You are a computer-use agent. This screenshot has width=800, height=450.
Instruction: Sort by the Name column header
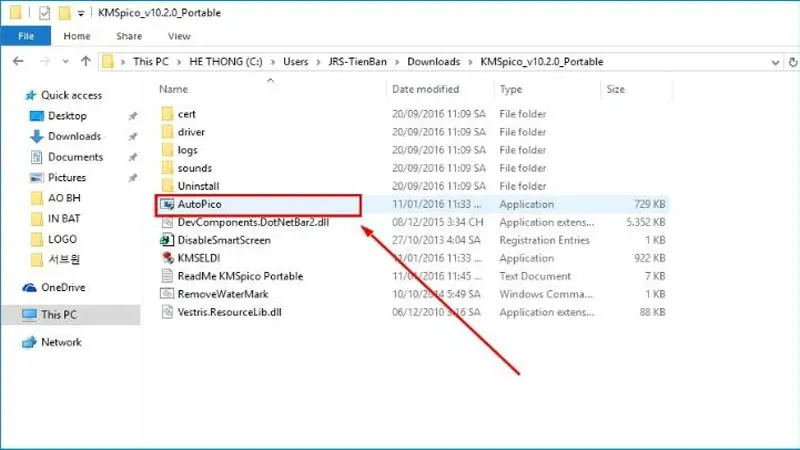173,89
